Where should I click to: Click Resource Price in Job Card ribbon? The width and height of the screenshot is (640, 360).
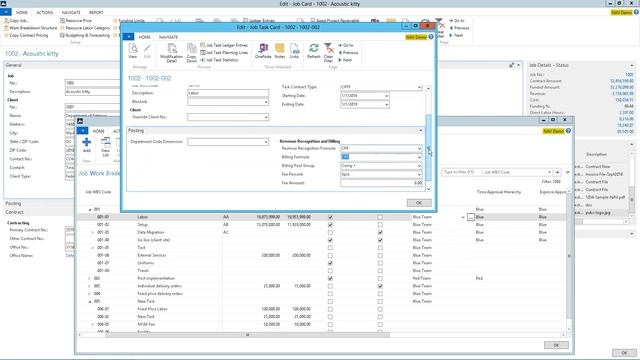[76, 20]
